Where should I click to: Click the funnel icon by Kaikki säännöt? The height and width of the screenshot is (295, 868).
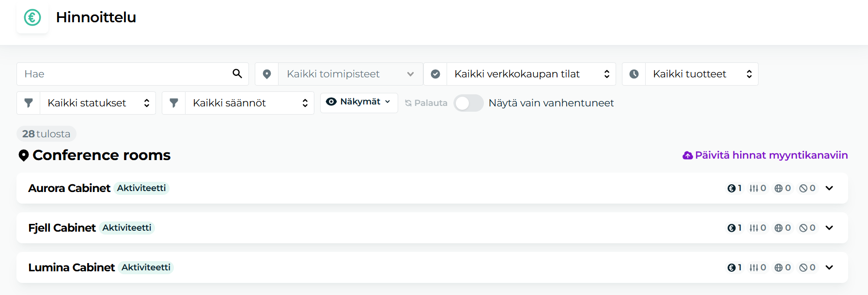174,103
